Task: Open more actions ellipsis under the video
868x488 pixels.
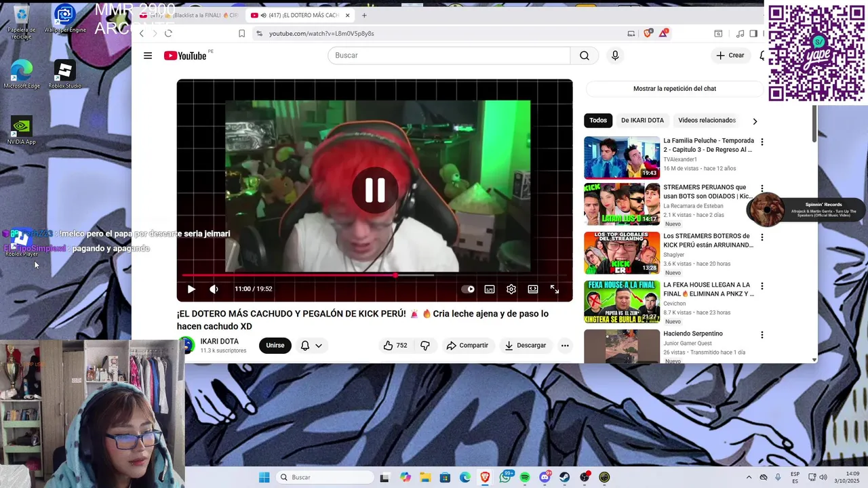Action: point(565,346)
